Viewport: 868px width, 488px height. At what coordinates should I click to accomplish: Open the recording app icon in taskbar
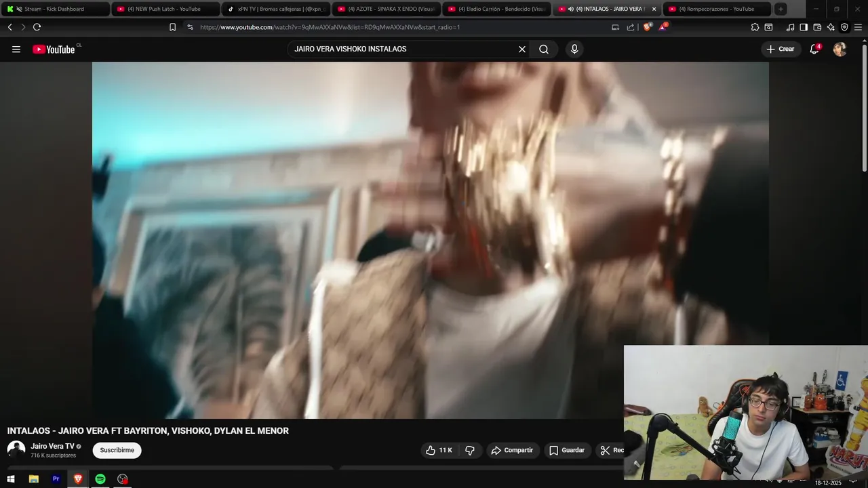122,479
